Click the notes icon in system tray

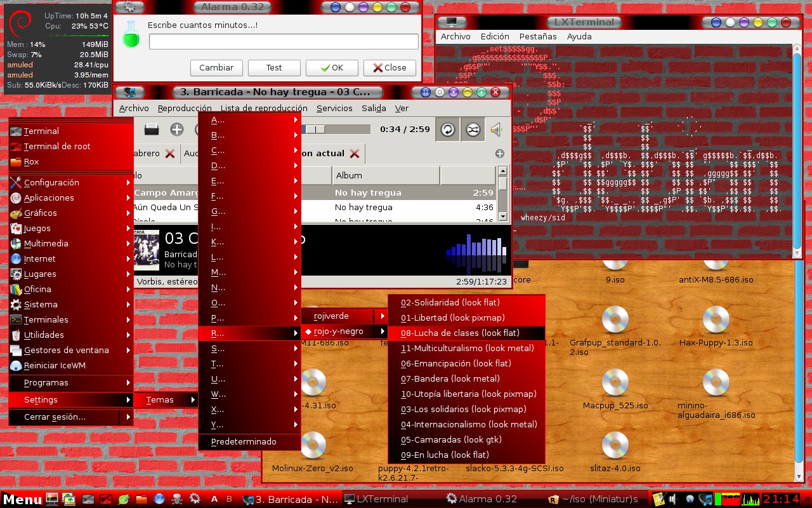click(x=658, y=499)
